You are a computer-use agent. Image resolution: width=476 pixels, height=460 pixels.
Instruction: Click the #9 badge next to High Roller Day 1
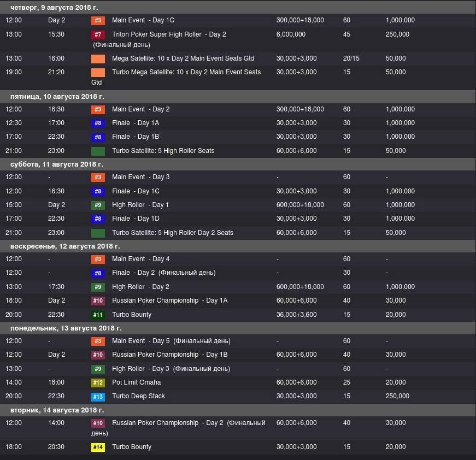[98, 205]
